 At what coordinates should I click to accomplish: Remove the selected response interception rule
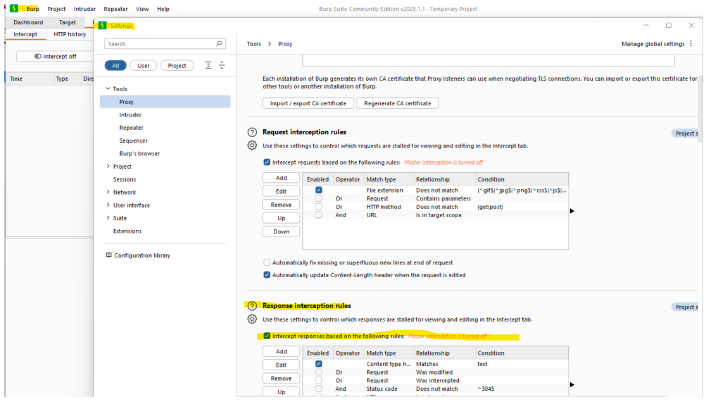click(x=281, y=378)
